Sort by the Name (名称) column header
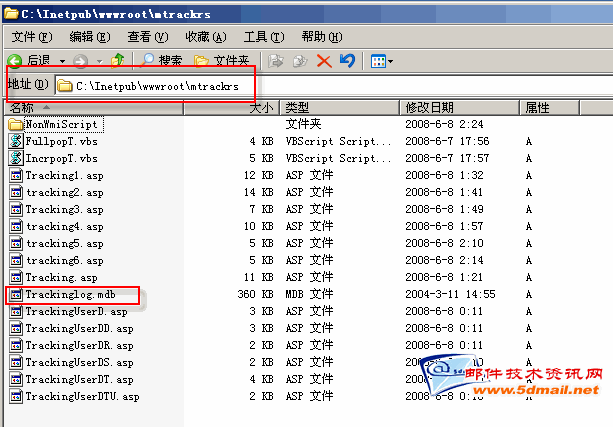The height and width of the screenshot is (427, 613). pyautogui.click(x=100, y=107)
